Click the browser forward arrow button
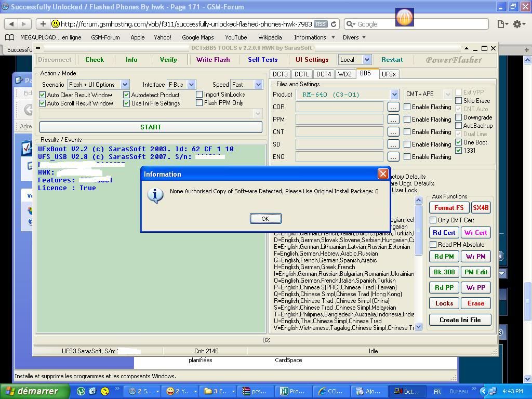The height and width of the screenshot is (399, 532). (x=24, y=24)
